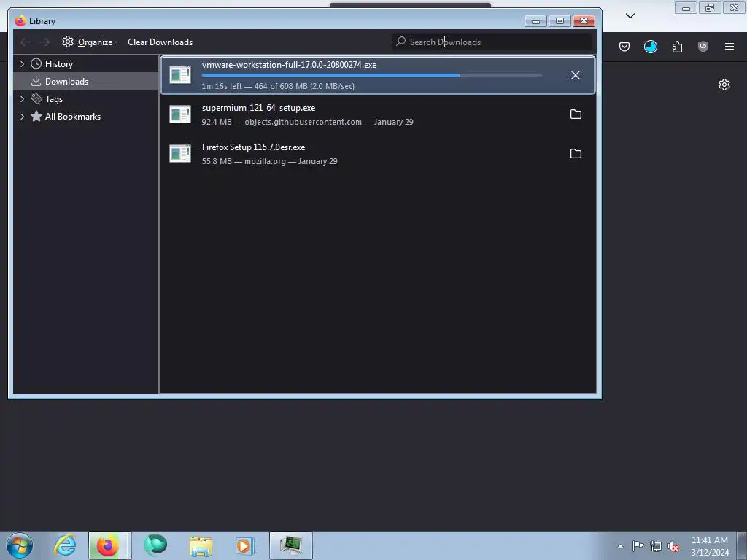
Task: Select vmware-workstation-full-17.0.0-20800274.exe file name
Action: click(289, 65)
